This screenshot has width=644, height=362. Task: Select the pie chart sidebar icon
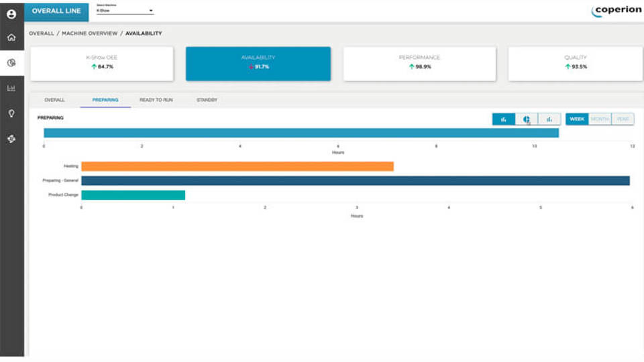pos(11,63)
